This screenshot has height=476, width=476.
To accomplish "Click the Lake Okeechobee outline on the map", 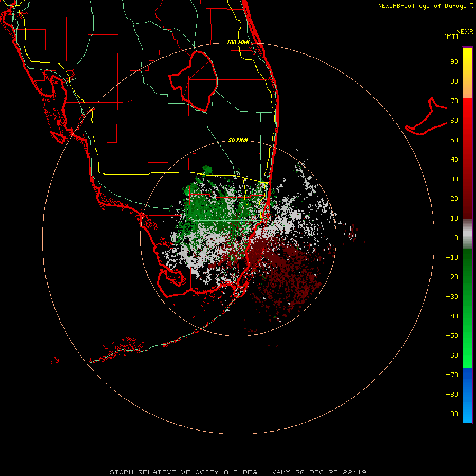I will [x=194, y=81].
